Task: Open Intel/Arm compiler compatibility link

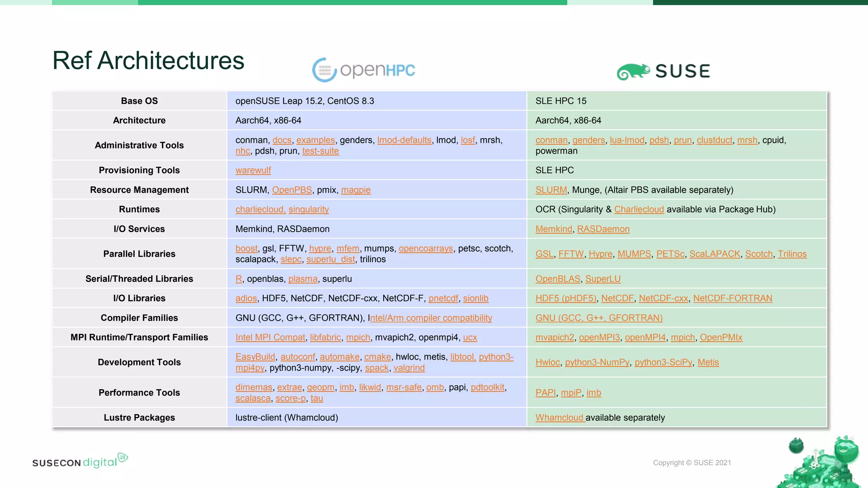Action: pos(431,318)
